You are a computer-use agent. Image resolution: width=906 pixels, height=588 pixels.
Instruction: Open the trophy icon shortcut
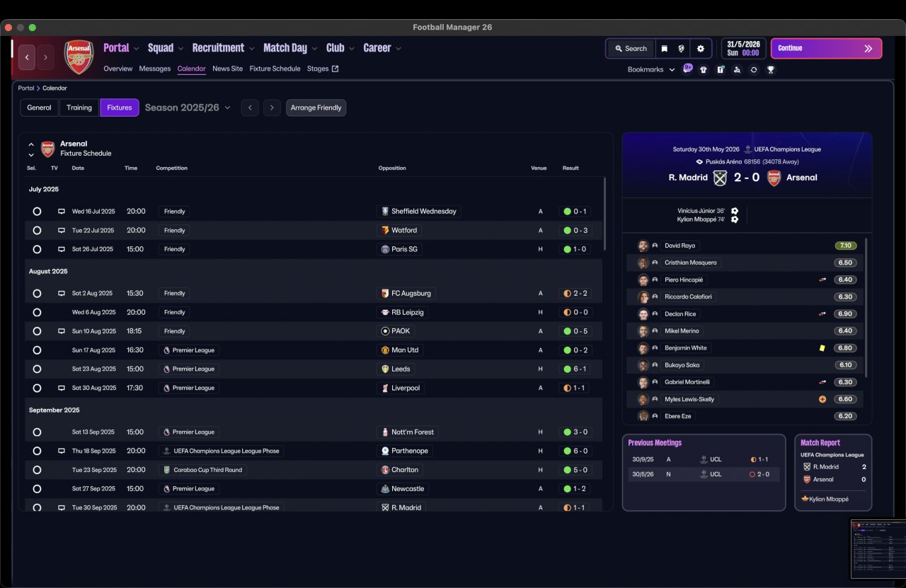click(771, 69)
